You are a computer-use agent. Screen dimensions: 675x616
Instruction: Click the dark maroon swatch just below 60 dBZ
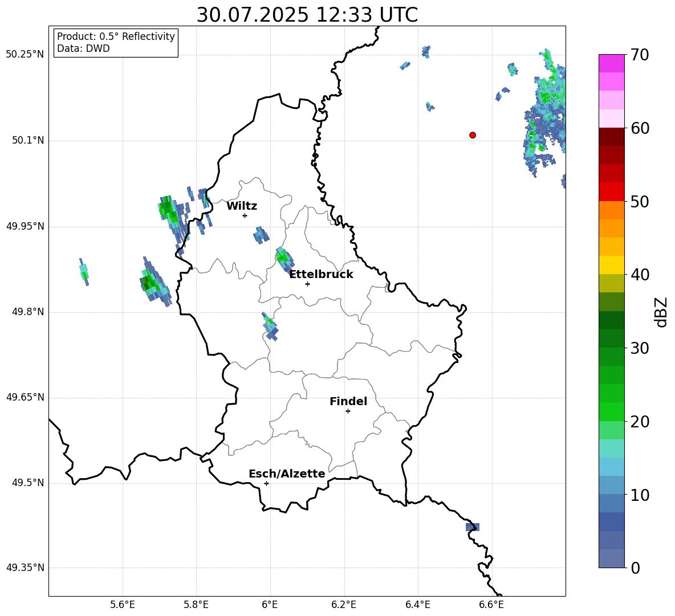611,137
